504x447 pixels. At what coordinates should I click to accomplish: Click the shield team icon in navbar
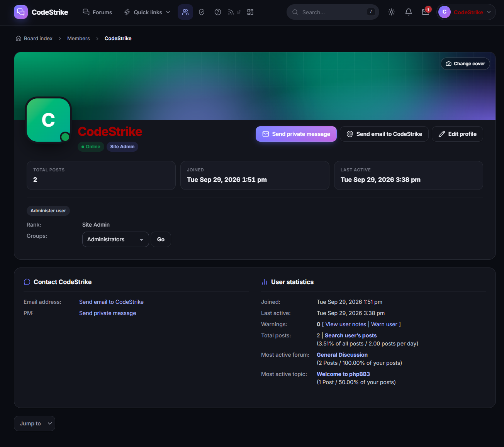pyautogui.click(x=202, y=12)
